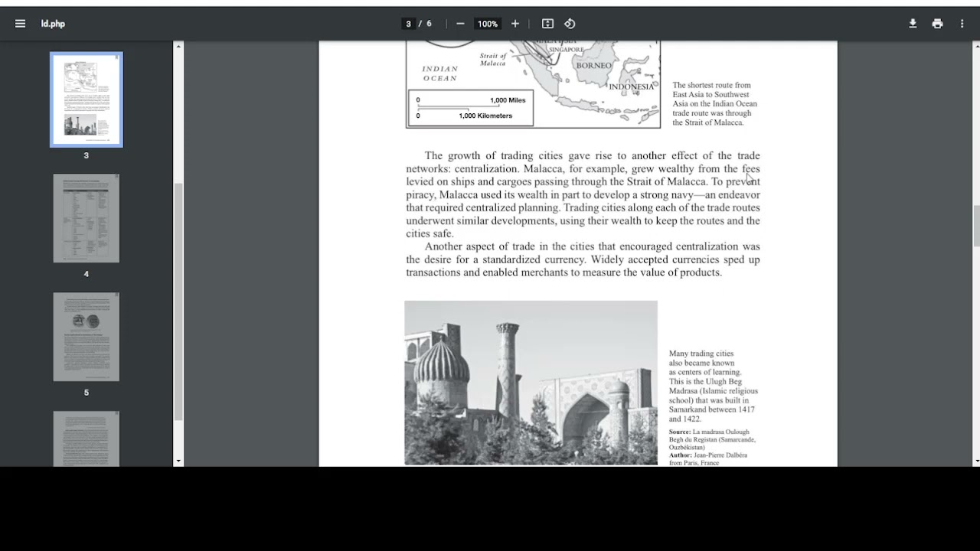This screenshot has height=551, width=980.
Task: Click the main document scrollbar thumb
Action: pos(975,227)
